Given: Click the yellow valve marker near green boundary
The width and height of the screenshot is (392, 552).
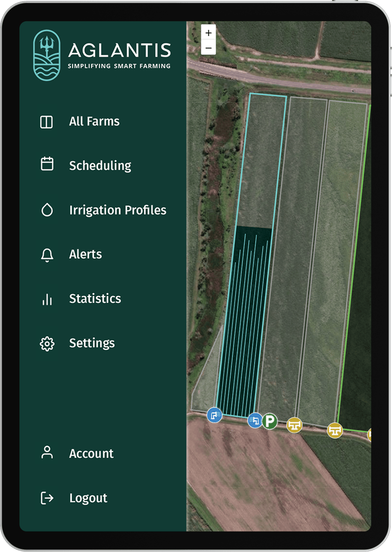Looking at the screenshot, I should click(335, 430).
